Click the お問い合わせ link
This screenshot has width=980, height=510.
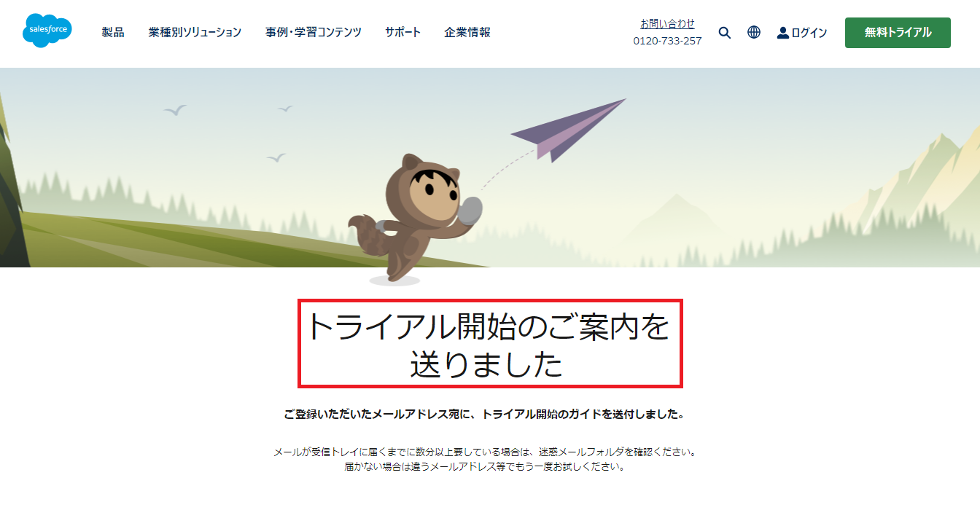pos(667,24)
